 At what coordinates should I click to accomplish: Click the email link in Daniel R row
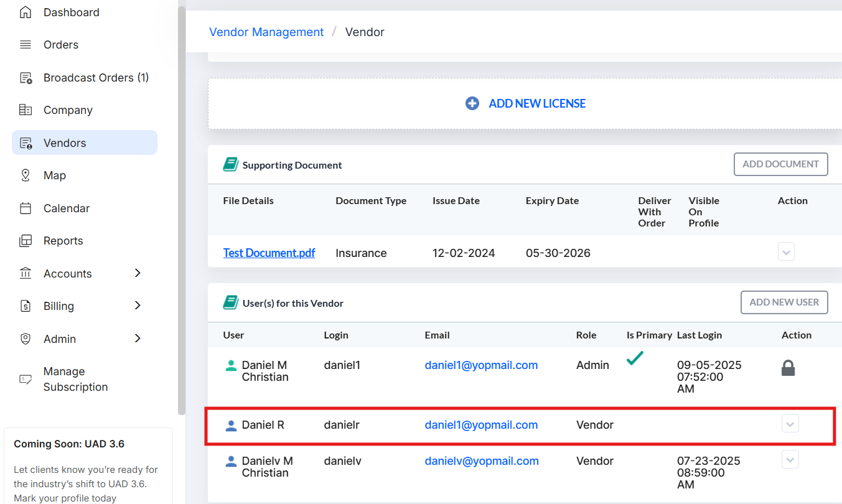coord(481,425)
